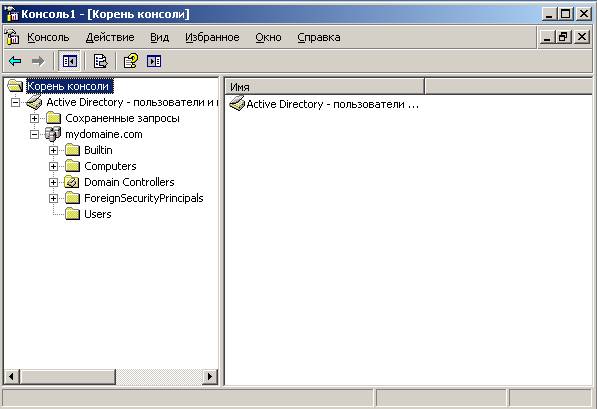Select the mydomaine.com label

pyautogui.click(x=104, y=134)
